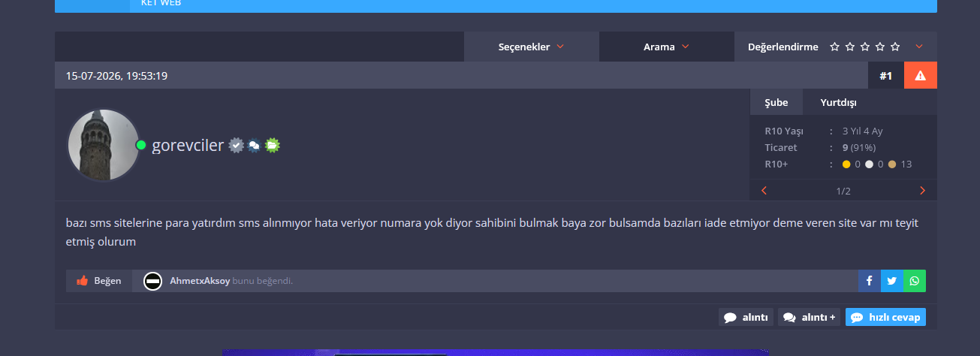Click the post timestamp 15-07-2026, 19:53:19
This screenshot has height=356, width=980.
tap(116, 76)
